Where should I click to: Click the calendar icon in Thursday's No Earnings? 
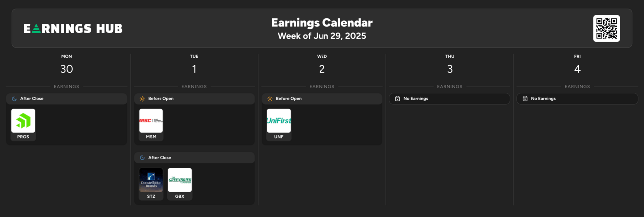(x=397, y=99)
